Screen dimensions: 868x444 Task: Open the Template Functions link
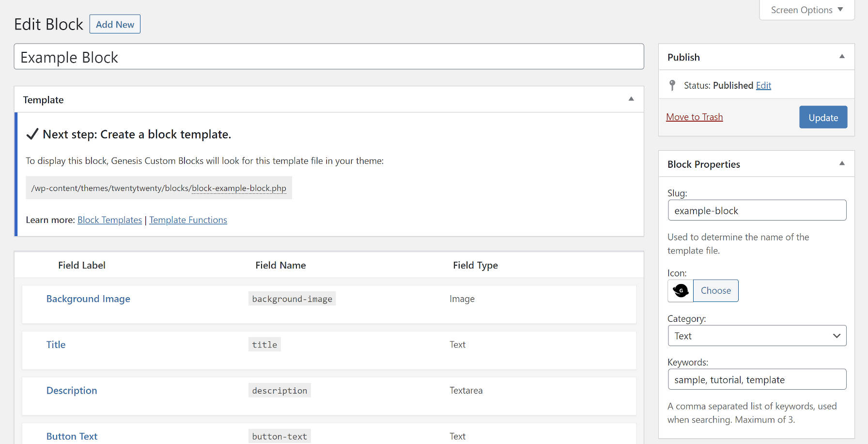[188, 220]
